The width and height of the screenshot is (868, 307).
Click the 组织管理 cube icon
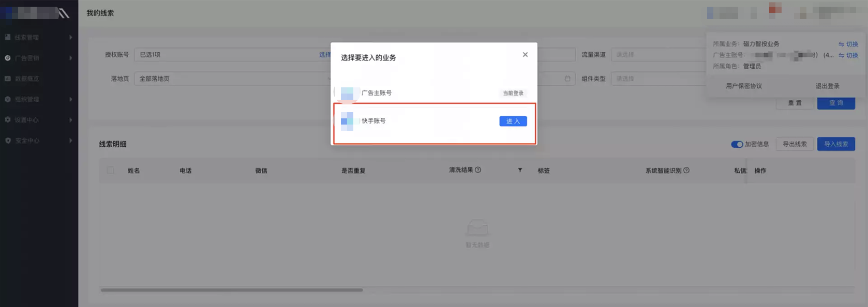(8, 99)
